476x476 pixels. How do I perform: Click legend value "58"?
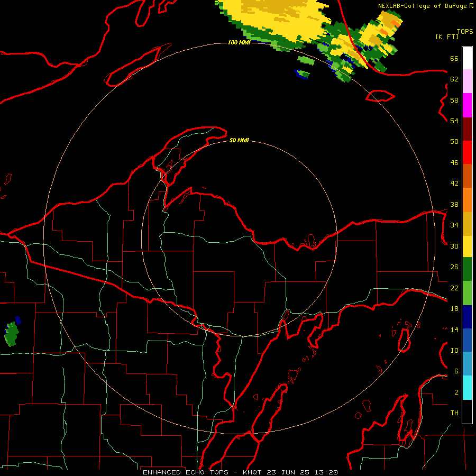point(454,100)
